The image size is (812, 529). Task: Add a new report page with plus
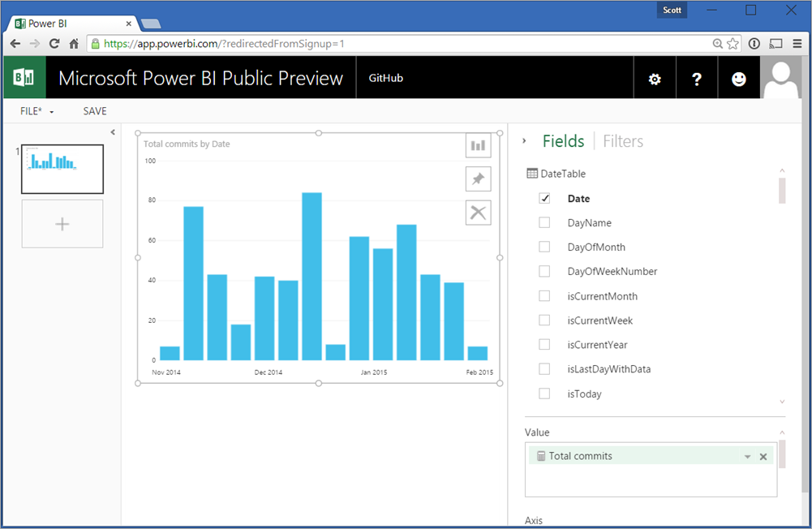click(62, 224)
